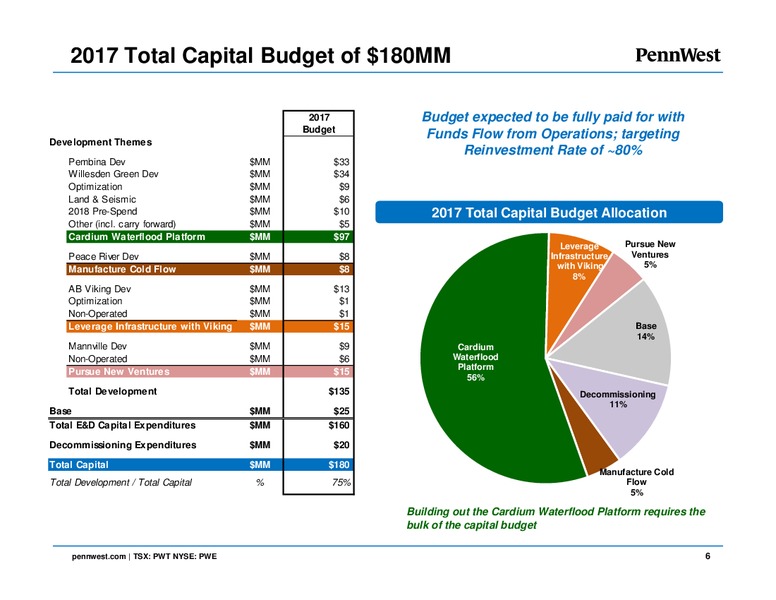Click the '$20' Decommissioning value
This screenshot has width=776, height=600.
coord(341,445)
